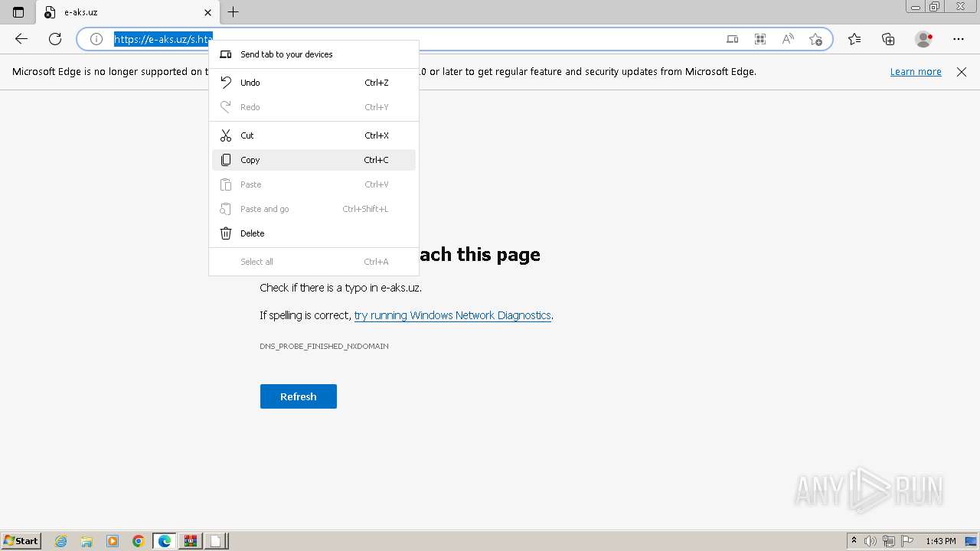Viewport: 980px width, 551px height.
Task: Open the media player taskbar icon
Action: coord(113,541)
